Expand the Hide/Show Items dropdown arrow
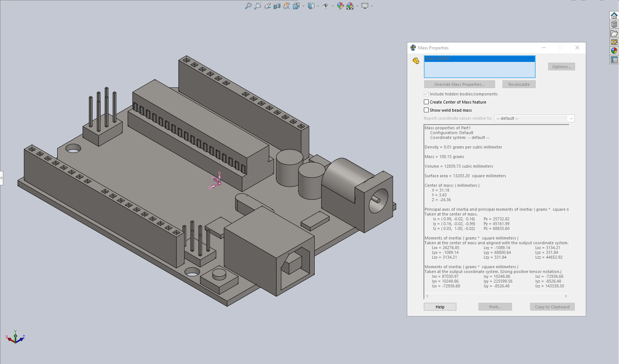Screen dimensions: 619x364 (x=333, y=6)
